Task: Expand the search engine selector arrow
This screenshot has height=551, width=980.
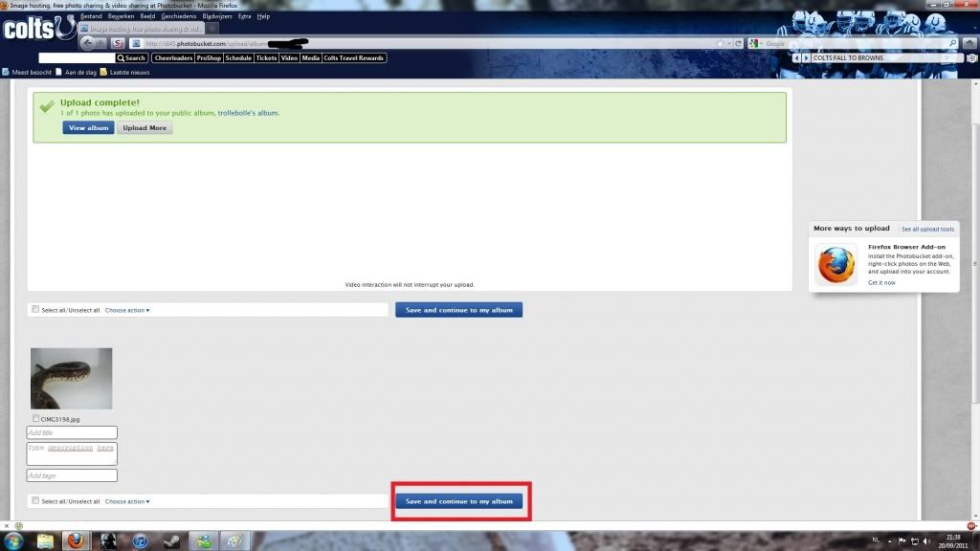Action: click(x=761, y=44)
